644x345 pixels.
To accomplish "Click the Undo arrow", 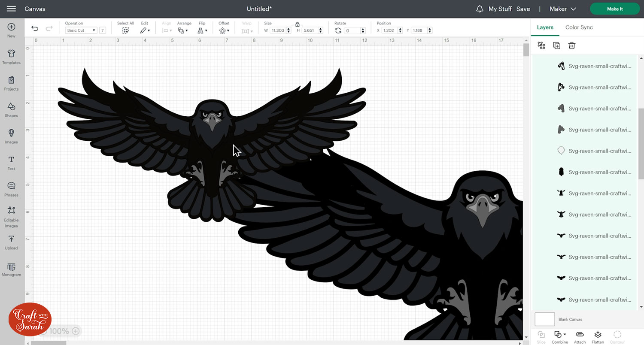I will (35, 29).
